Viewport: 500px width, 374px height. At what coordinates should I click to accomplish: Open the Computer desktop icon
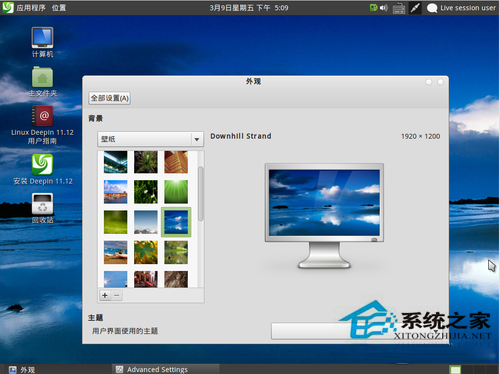point(42,42)
